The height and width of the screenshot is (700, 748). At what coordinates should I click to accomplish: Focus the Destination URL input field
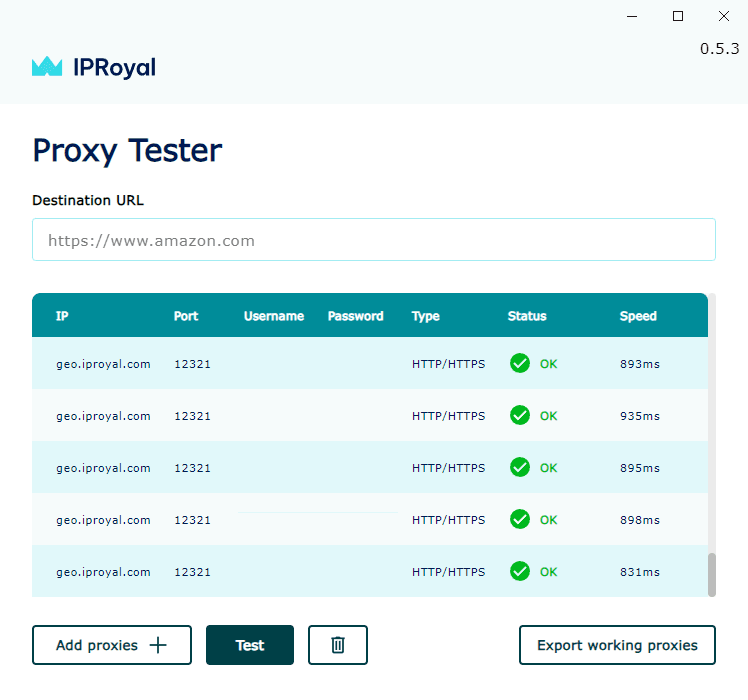[374, 240]
